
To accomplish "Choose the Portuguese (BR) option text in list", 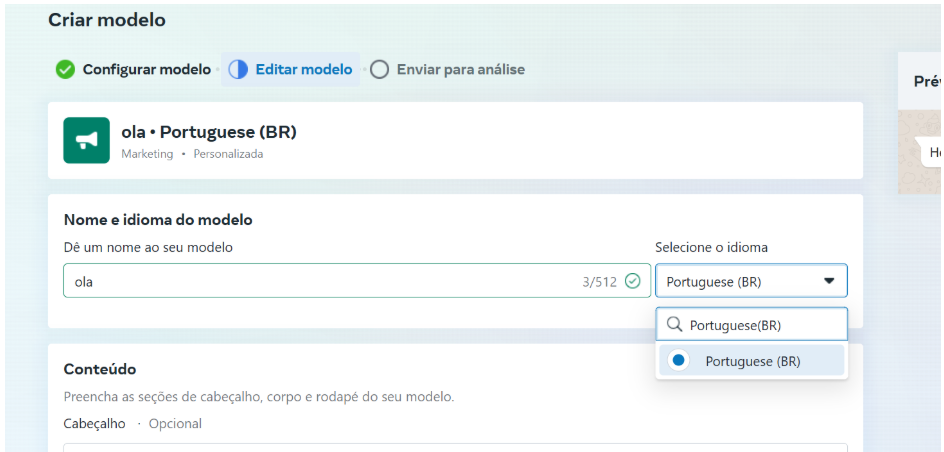I will [752, 361].
